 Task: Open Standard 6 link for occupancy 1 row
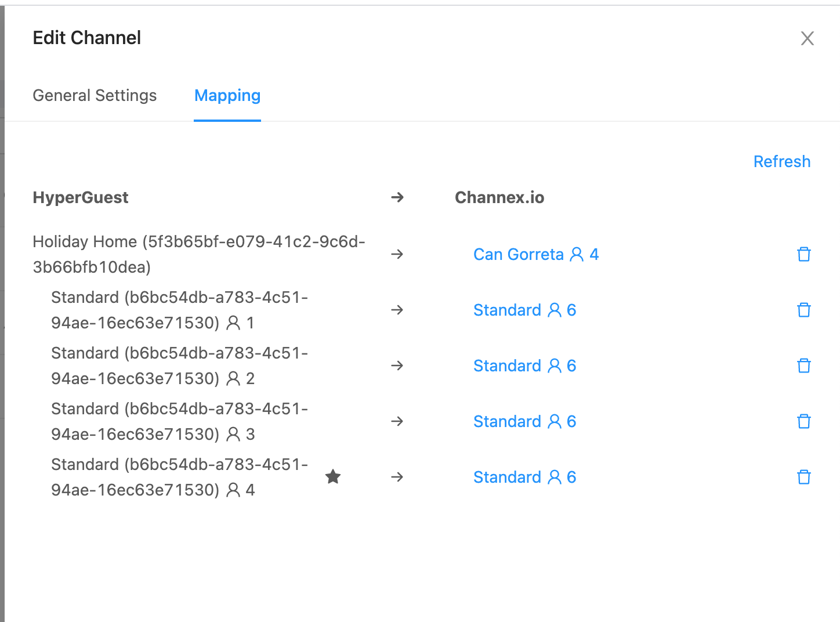click(x=525, y=310)
